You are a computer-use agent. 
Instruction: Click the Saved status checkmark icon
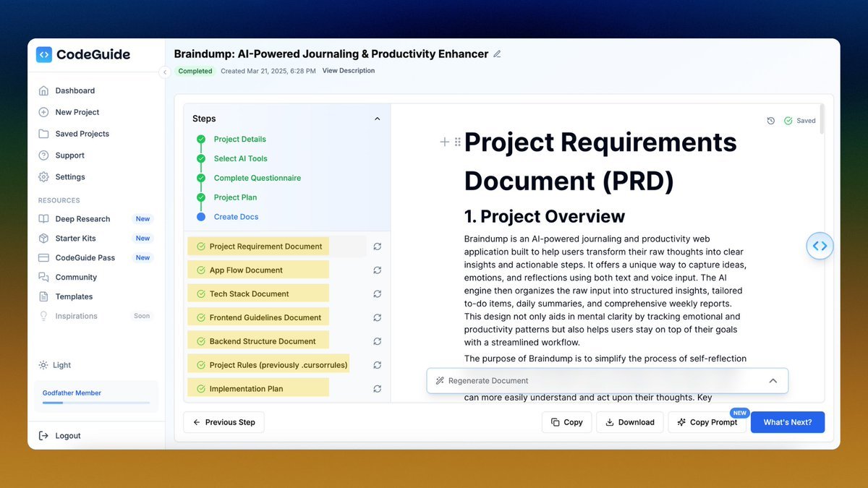788,121
